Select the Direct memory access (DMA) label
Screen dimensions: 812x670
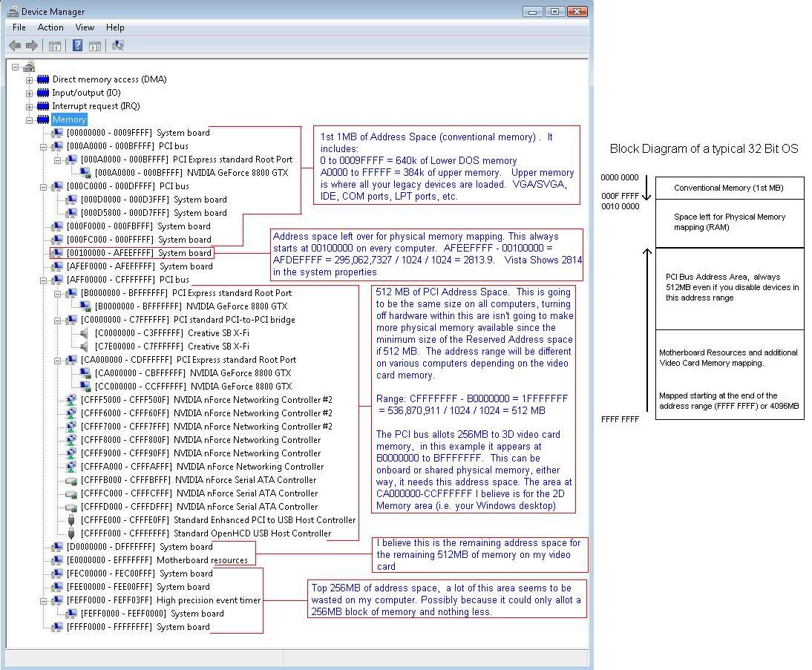(x=109, y=79)
